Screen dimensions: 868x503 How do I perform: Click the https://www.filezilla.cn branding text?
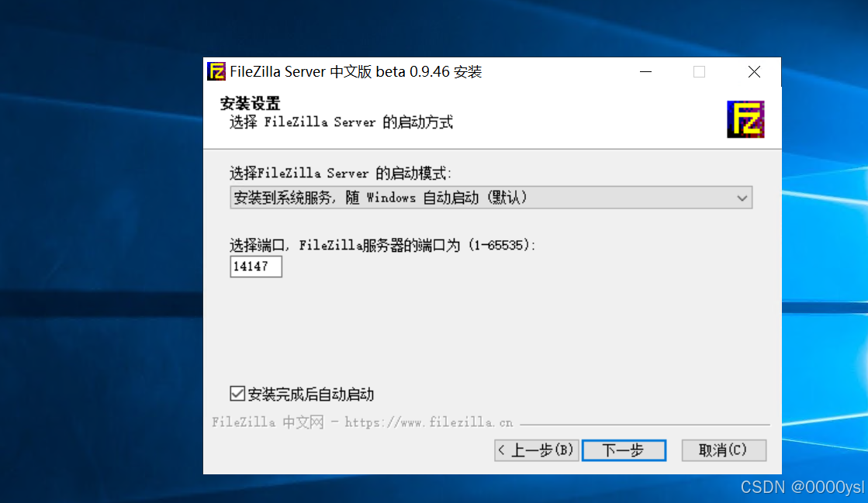(x=428, y=422)
